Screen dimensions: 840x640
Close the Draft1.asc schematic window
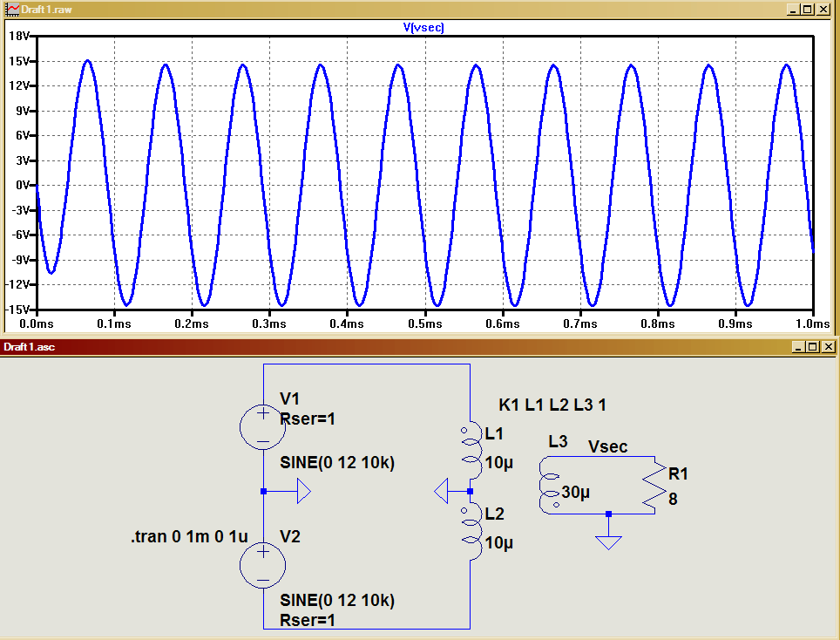pos(828,347)
